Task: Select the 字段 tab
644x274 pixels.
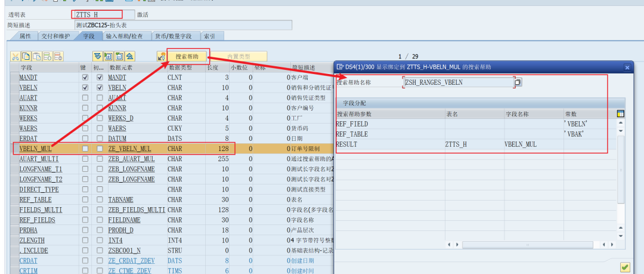Action: (x=88, y=36)
